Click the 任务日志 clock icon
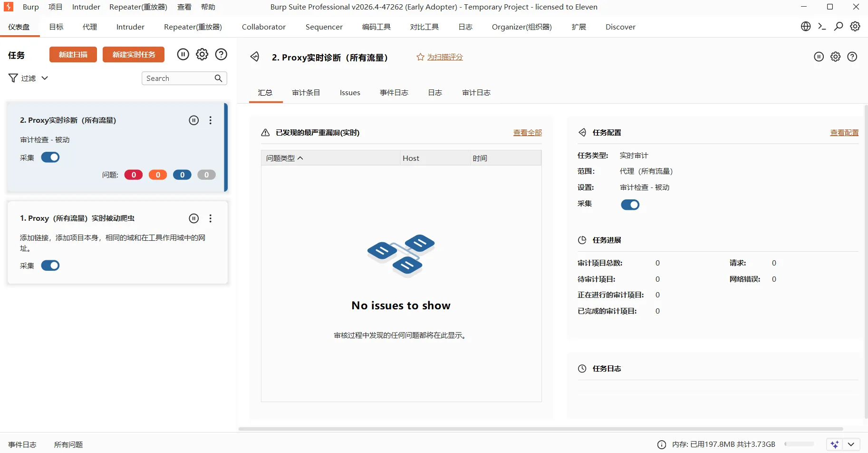Image resolution: width=868 pixels, height=453 pixels. [582, 368]
